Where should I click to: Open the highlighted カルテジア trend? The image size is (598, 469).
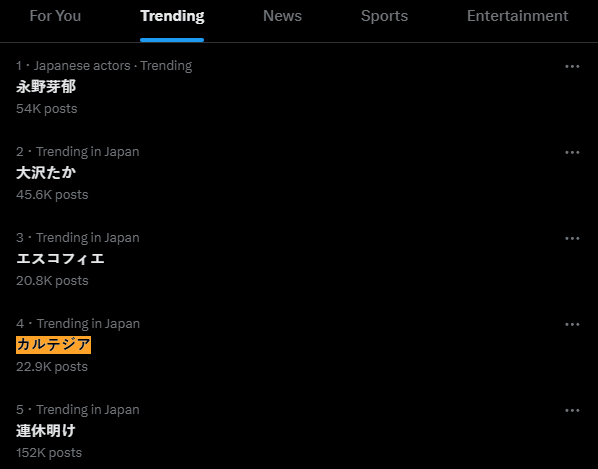(53, 345)
